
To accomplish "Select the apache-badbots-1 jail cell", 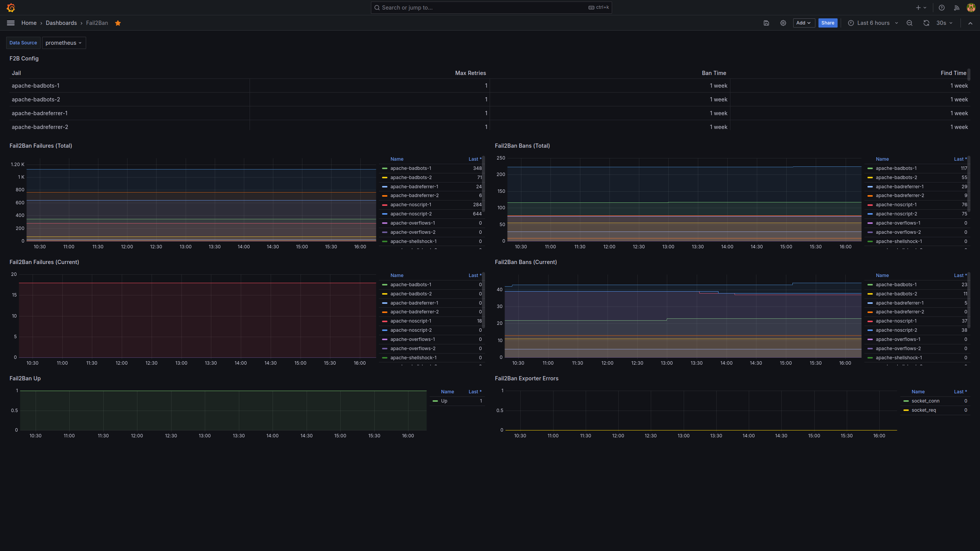I will tap(129, 86).
